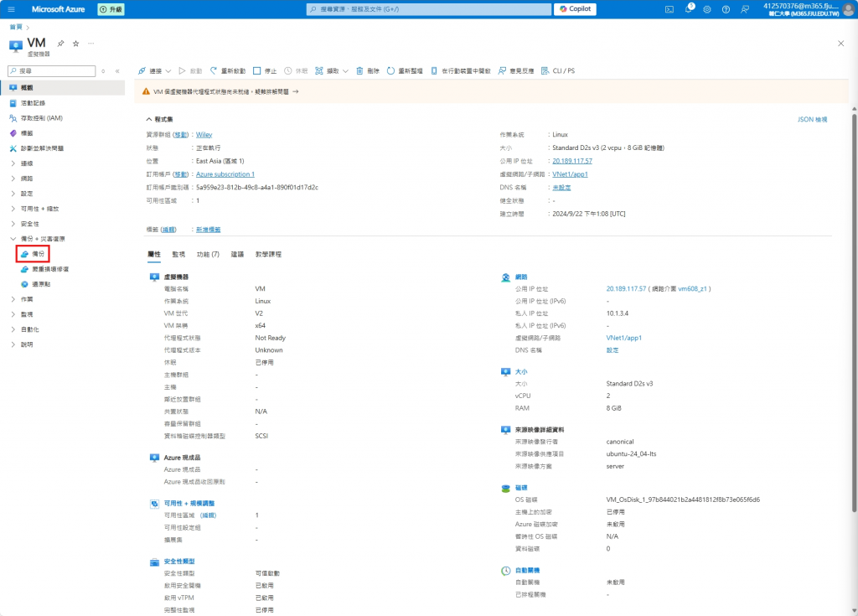Select the 屬性 properties tab

pyautogui.click(x=154, y=255)
